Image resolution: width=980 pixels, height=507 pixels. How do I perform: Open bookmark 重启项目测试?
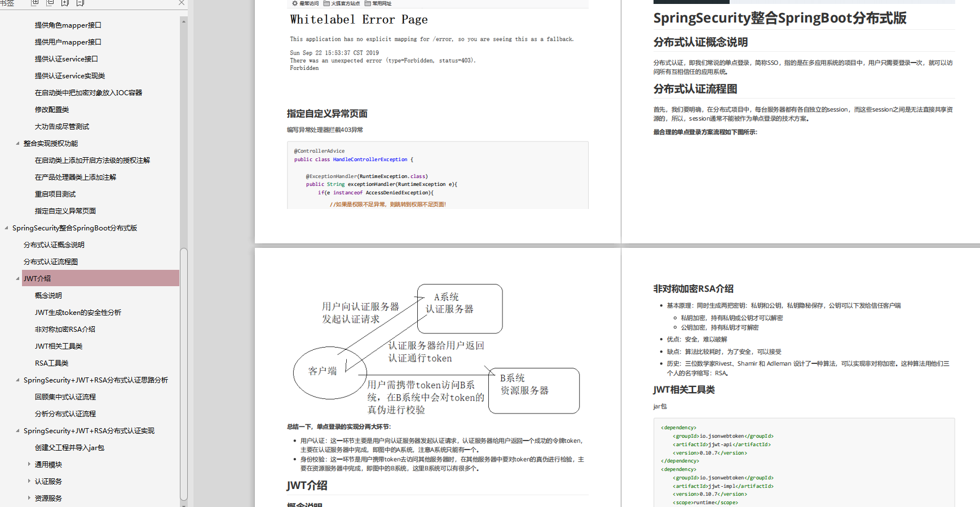pyautogui.click(x=55, y=194)
